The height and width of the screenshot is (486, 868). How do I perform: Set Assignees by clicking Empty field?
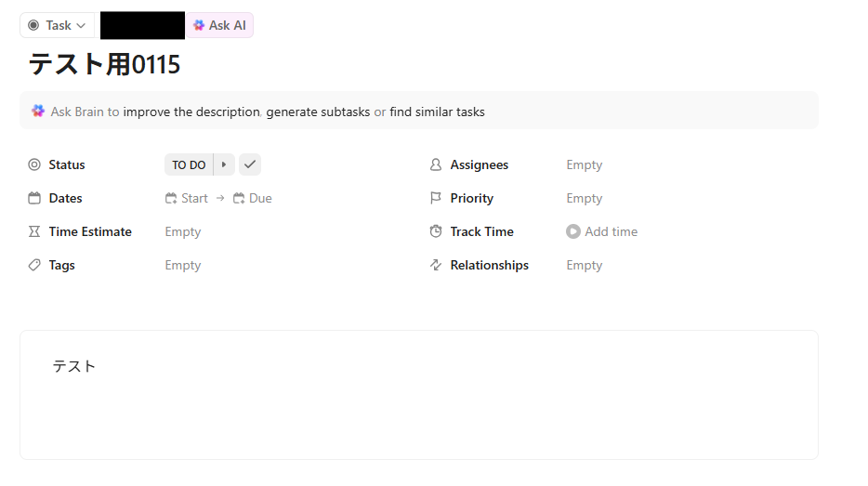pos(585,164)
